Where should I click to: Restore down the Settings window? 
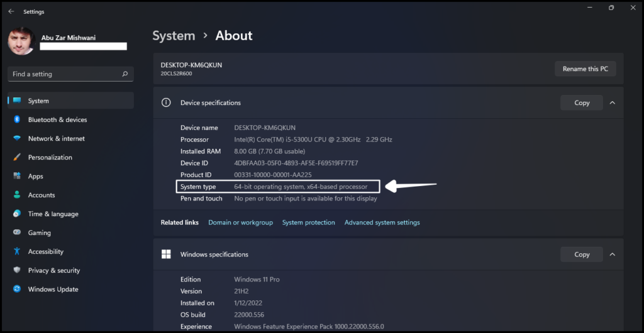611,8
